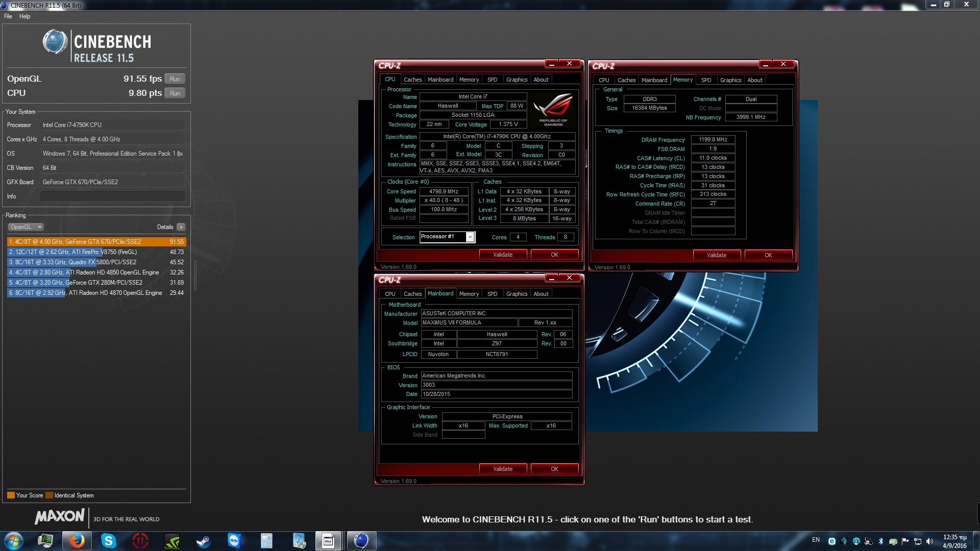Open the File menu
This screenshot has height=551, width=980.
pos(8,16)
